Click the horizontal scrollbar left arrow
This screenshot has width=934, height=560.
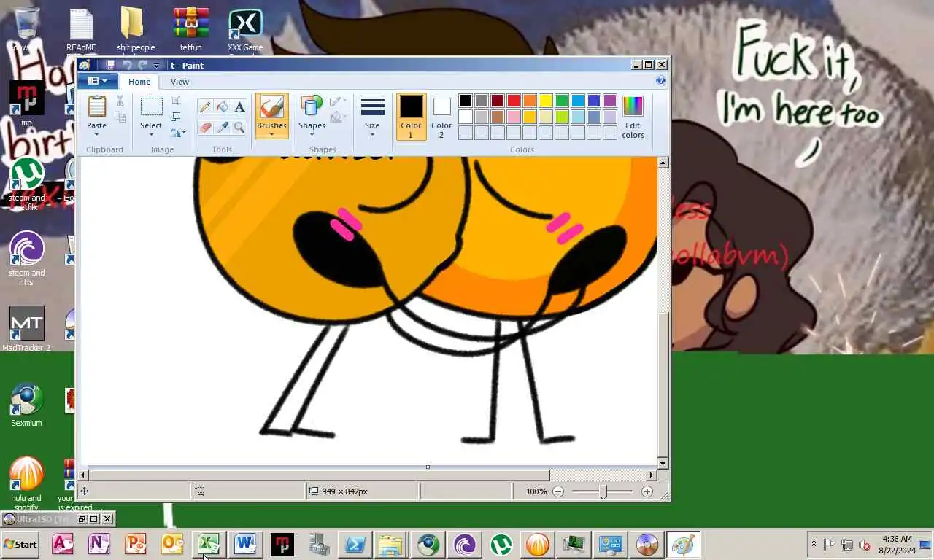[82, 475]
